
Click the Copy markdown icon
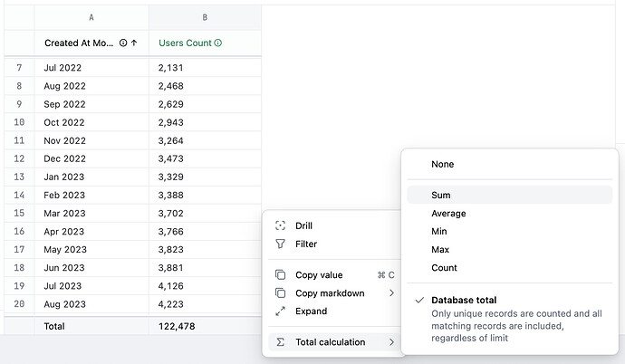point(280,293)
